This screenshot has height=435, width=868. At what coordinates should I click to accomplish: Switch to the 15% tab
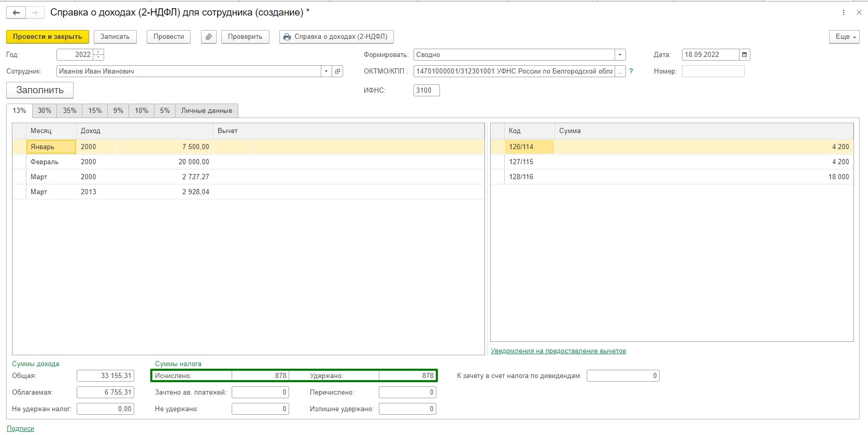point(95,111)
